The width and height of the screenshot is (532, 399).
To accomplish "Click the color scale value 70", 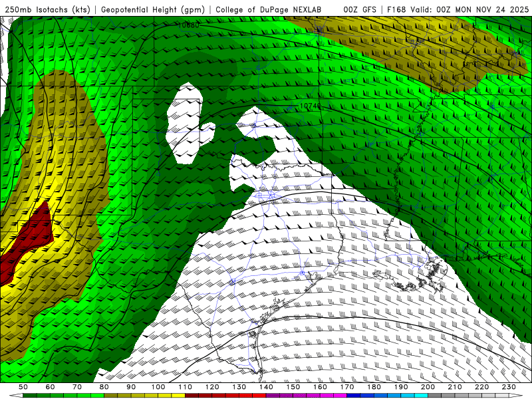I will point(77,387).
